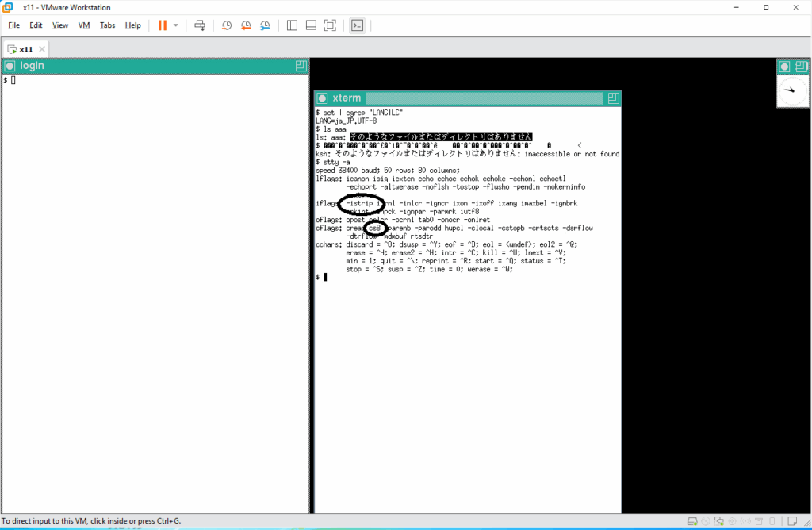Toggle the thumbnail bar view icon
This screenshot has width=812, height=530.
click(311, 25)
